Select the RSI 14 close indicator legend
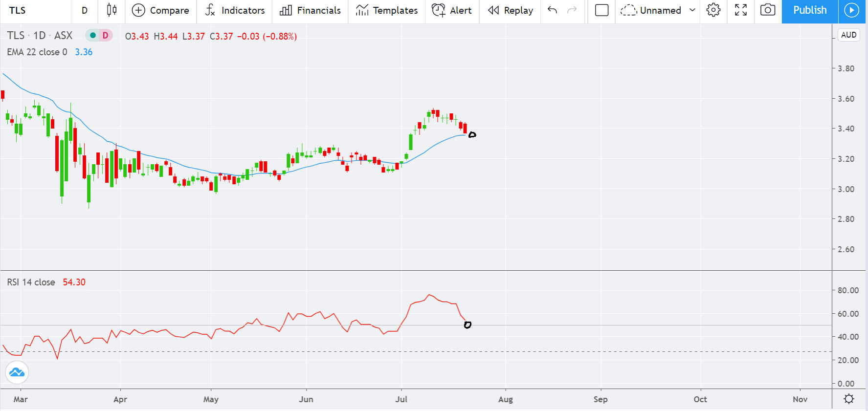The height and width of the screenshot is (411, 868). pos(31,282)
